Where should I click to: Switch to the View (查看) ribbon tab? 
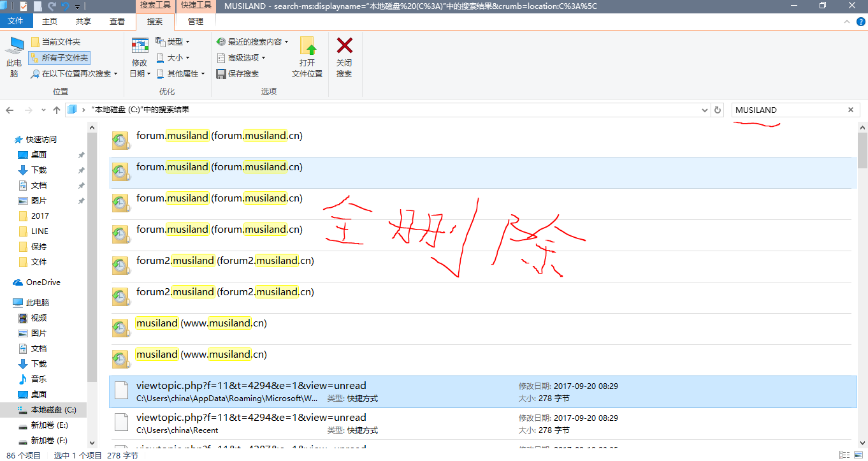117,21
